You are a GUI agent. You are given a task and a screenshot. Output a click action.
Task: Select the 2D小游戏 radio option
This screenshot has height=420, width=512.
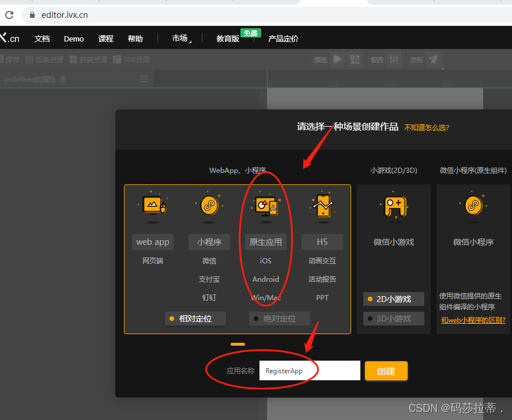(394, 299)
